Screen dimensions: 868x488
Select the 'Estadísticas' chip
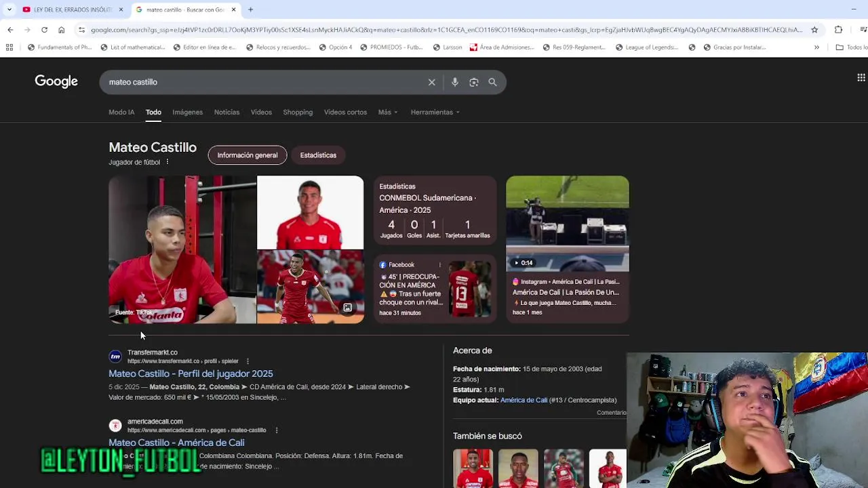[x=318, y=155]
